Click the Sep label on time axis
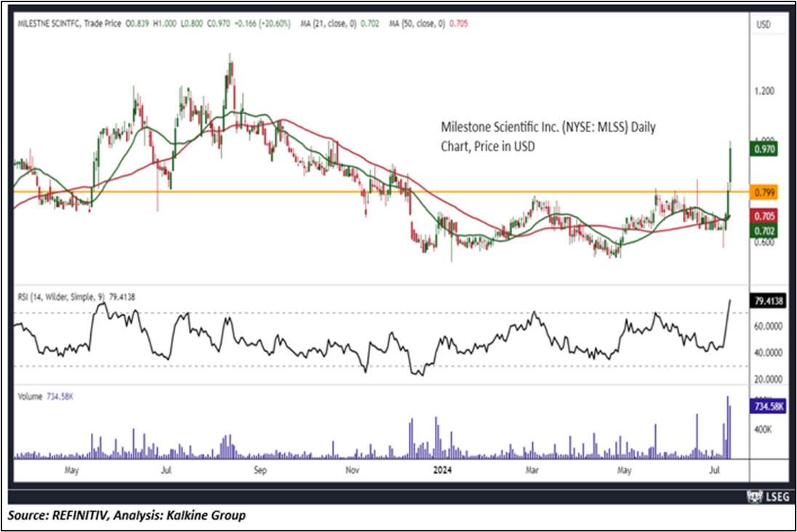 pyautogui.click(x=260, y=470)
